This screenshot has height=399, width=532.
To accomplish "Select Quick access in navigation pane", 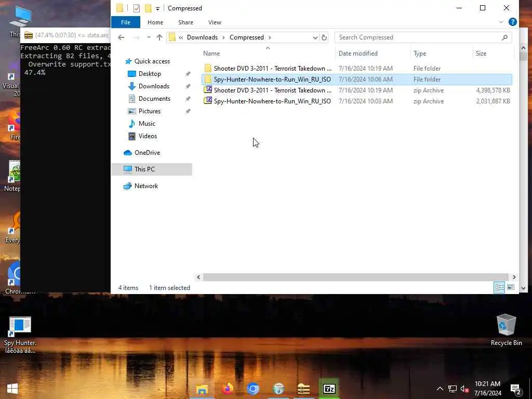I will tap(152, 61).
